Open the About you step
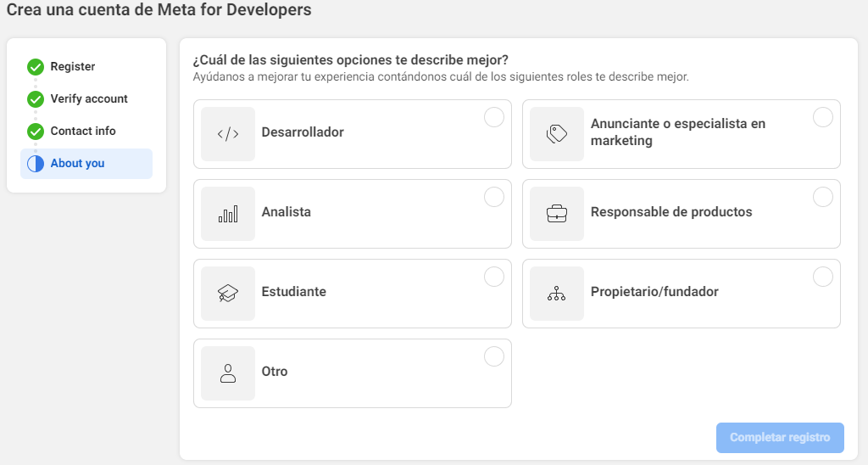The width and height of the screenshot is (868, 465). (78, 164)
